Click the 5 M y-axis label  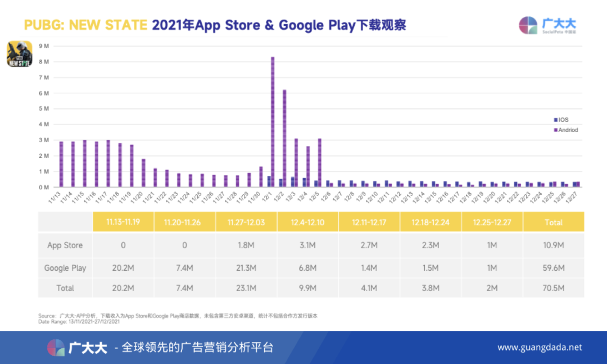pyautogui.click(x=44, y=109)
